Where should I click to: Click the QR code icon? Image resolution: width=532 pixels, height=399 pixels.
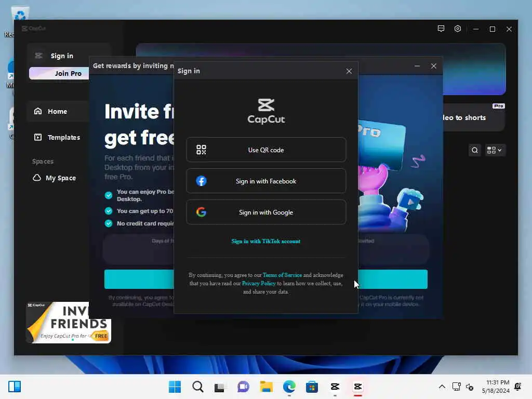pos(201,150)
